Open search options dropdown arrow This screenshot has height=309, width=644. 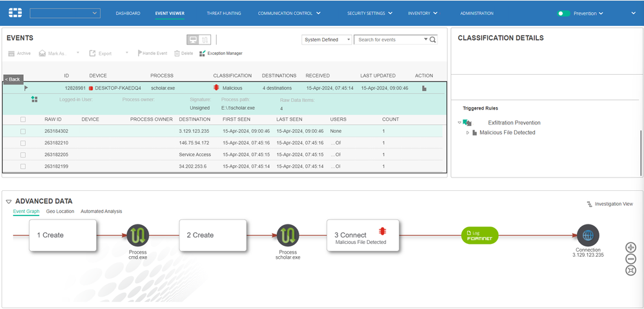click(x=425, y=40)
